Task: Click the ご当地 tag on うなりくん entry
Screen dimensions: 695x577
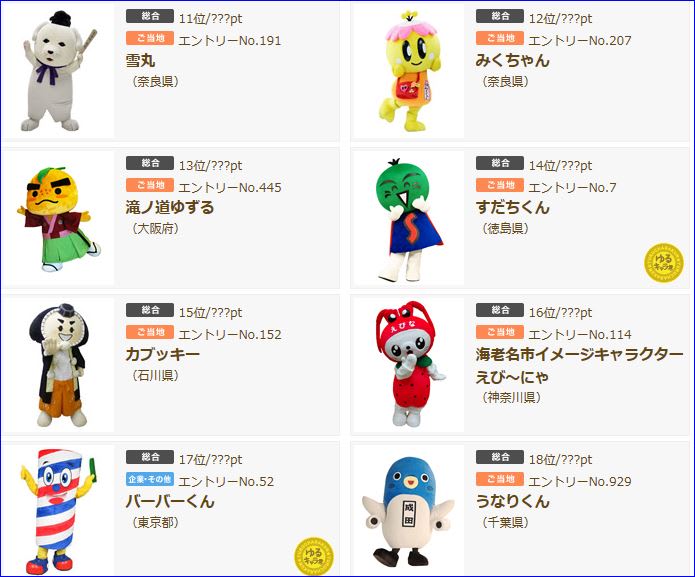Action: click(500, 479)
